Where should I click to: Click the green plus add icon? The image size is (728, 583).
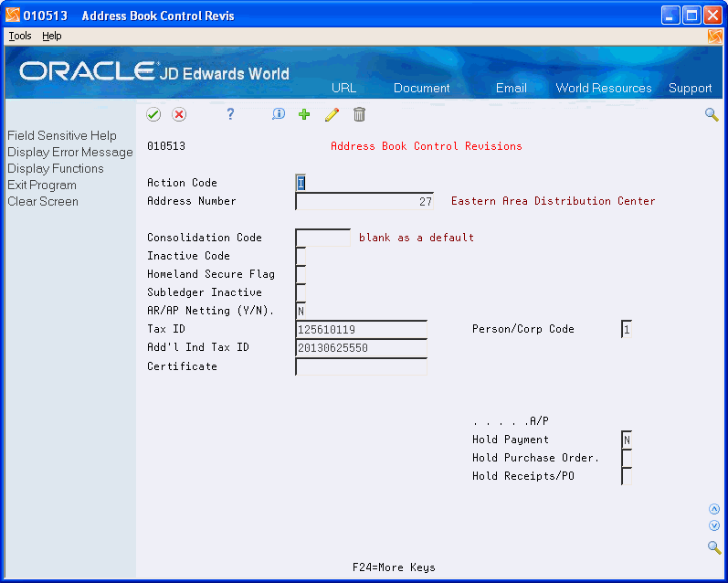point(304,114)
